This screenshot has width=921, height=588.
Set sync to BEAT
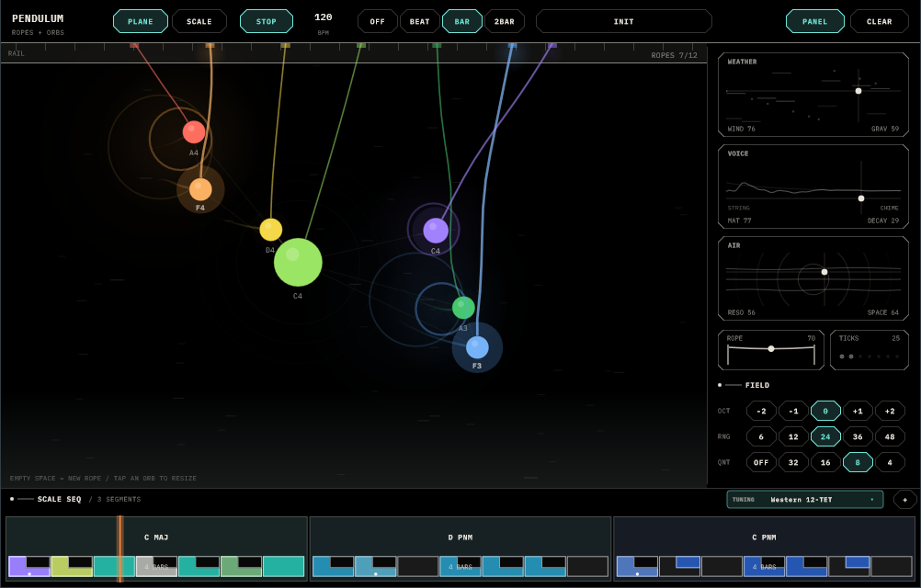point(419,22)
